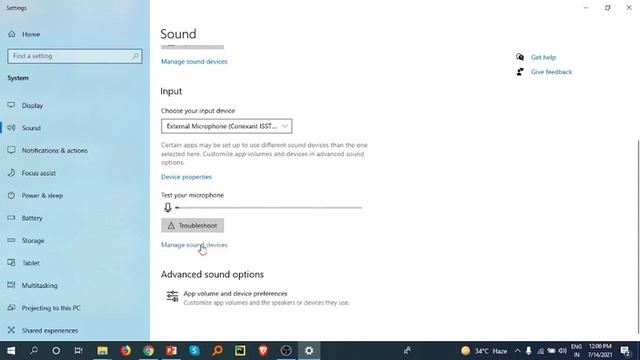
Task: Click the Find a setting search box
Action: [x=75, y=56]
